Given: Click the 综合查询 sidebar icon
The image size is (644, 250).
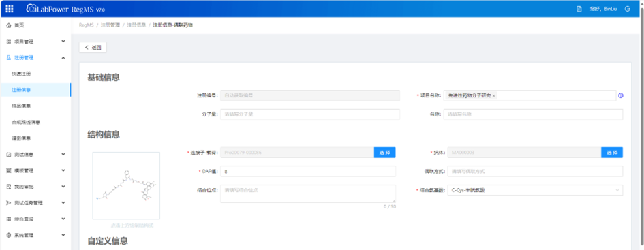Looking at the screenshot, I should [x=9, y=219].
